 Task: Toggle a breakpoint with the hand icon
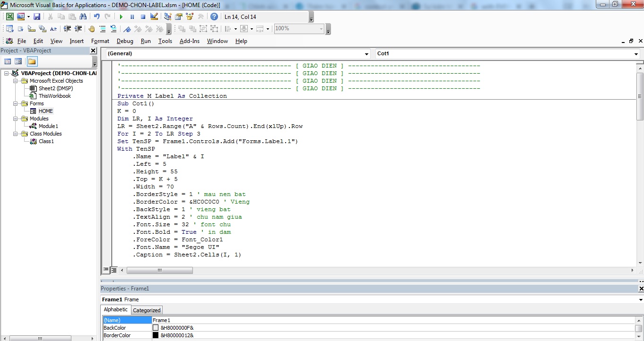pyautogui.click(x=91, y=29)
